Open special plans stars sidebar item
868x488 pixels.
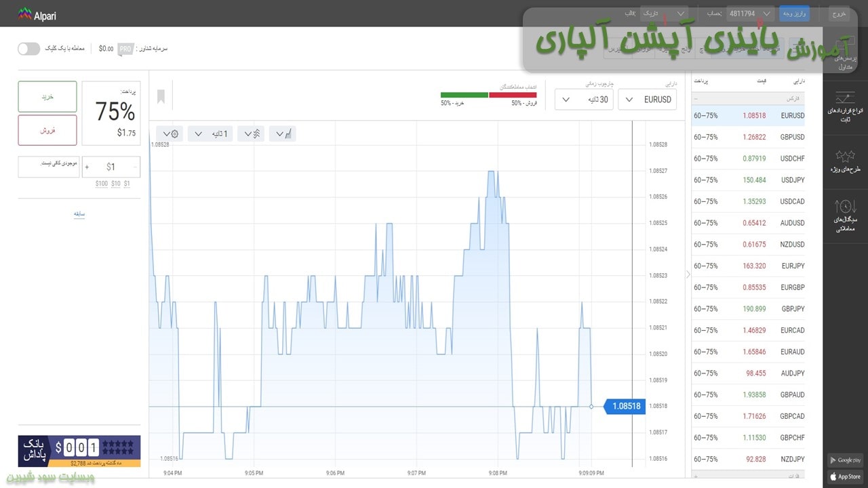845,161
